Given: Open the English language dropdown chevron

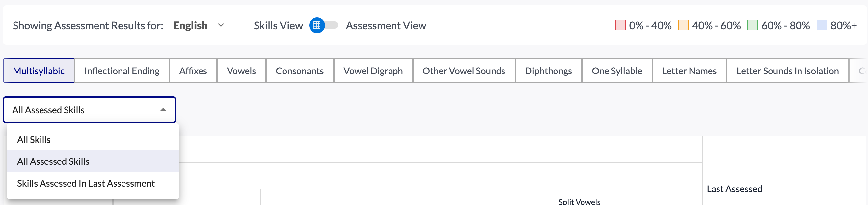Looking at the screenshot, I should 221,25.
